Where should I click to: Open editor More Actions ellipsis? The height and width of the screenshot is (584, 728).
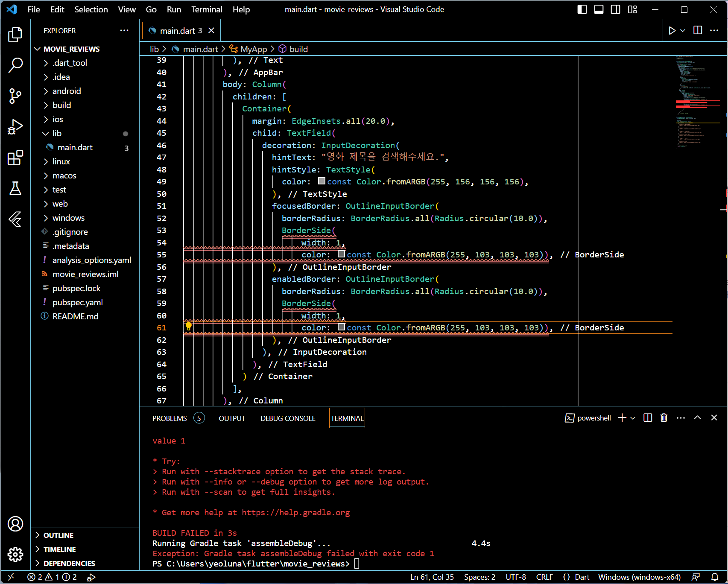[x=714, y=30]
